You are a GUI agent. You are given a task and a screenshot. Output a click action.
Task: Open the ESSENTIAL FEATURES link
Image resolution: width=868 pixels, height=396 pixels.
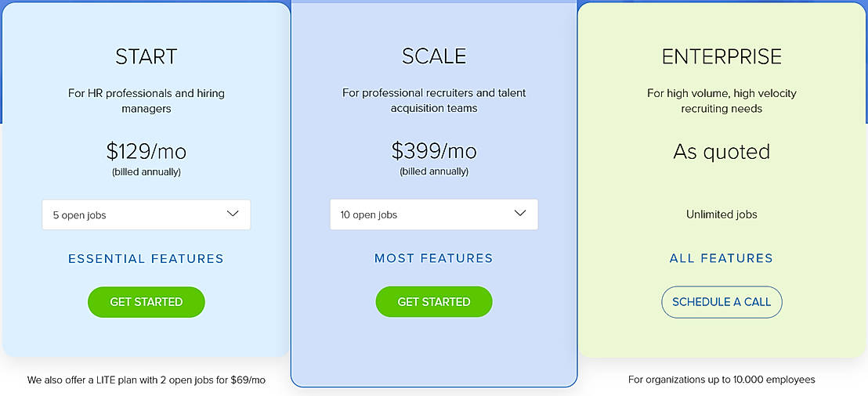coord(146,258)
